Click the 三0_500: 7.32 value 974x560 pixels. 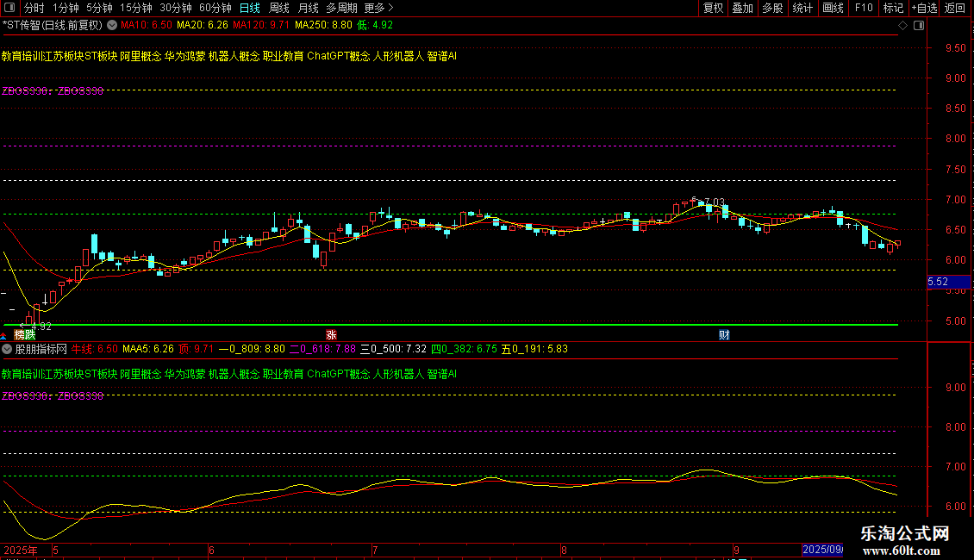click(393, 349)
